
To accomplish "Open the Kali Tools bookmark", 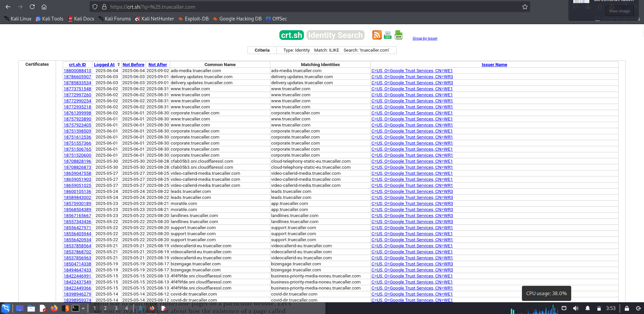I will click(x=49, y=19).
